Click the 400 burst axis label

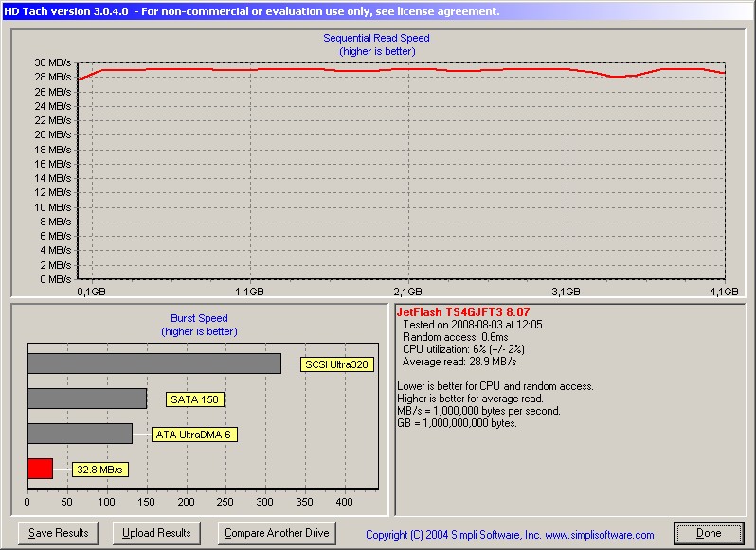pyautogui.click(x=344, y=502)
